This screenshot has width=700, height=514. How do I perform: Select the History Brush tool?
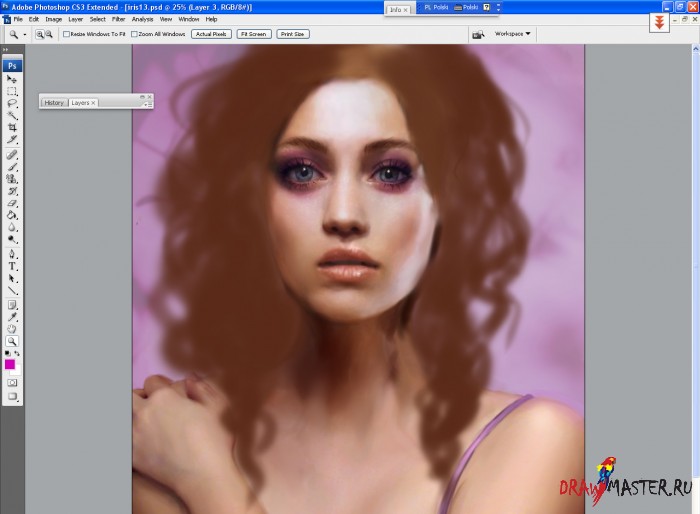click(12, 191)
